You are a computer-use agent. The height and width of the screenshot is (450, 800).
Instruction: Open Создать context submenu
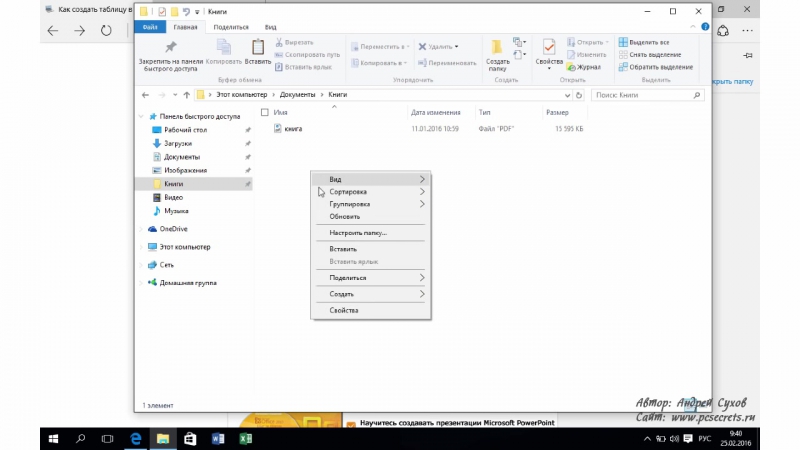(370, 294)
